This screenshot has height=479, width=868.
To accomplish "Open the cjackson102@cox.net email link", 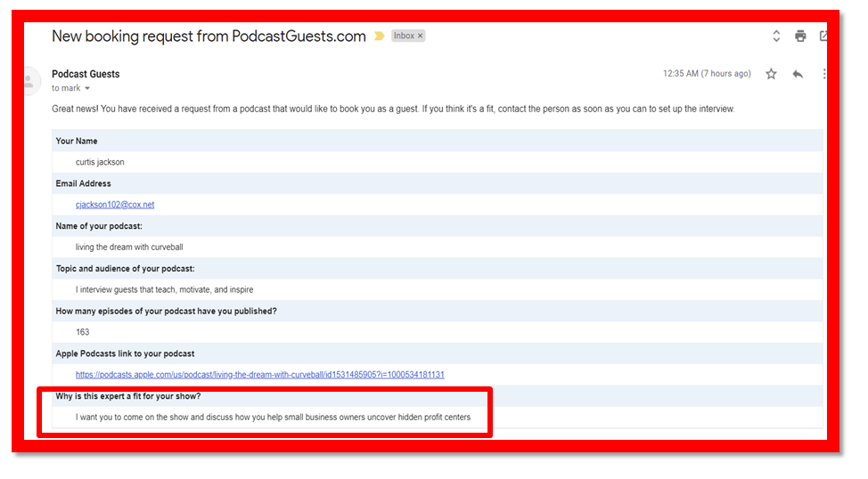I will tap(115, 205).
